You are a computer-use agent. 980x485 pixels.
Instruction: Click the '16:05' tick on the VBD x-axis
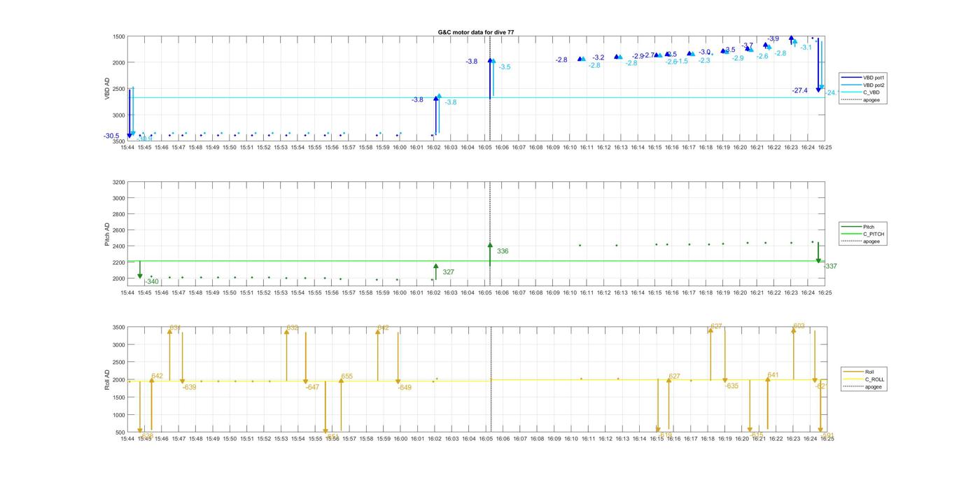click(484, 147)
